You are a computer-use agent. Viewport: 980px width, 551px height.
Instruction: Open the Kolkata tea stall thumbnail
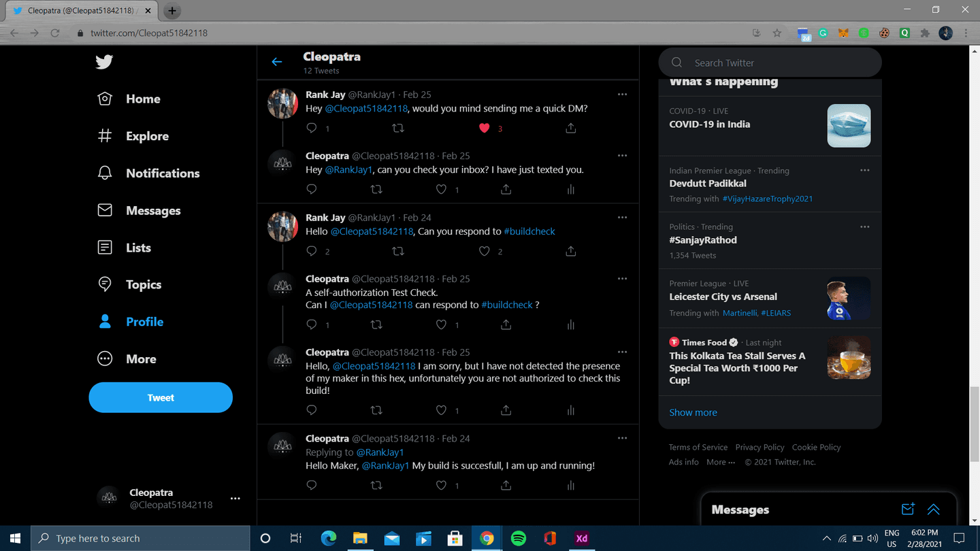pyautogui.click(x=849, y=357)
